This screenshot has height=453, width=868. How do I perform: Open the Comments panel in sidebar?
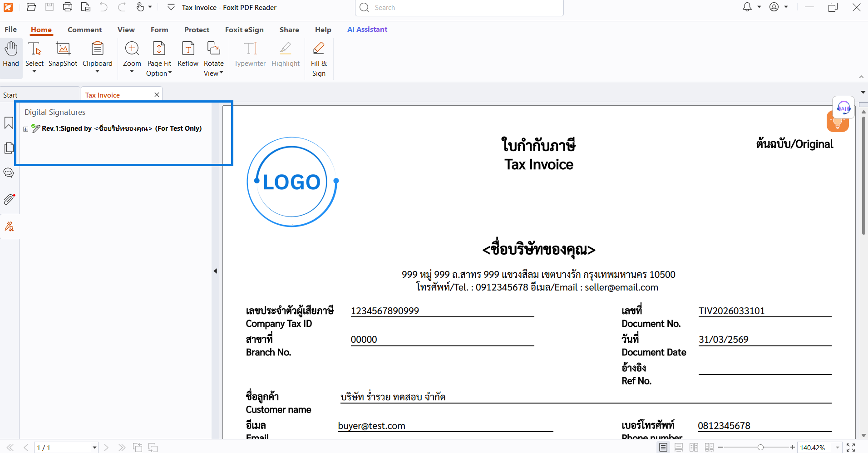coord(9,173)
